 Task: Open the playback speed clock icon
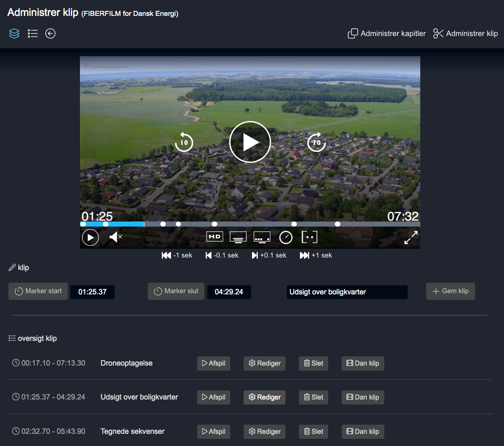tap(286, 237)
